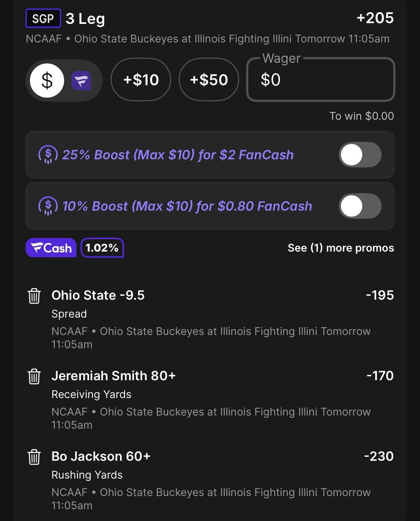Tap the SGP badge label
The height and width of the screenshot is (521, 420).
tap(43, 19)
